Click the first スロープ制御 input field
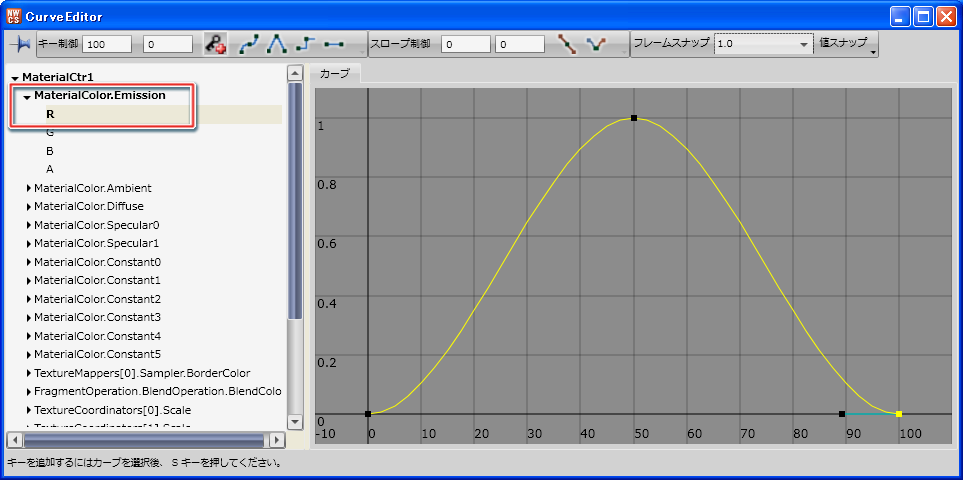 point(465,44)
